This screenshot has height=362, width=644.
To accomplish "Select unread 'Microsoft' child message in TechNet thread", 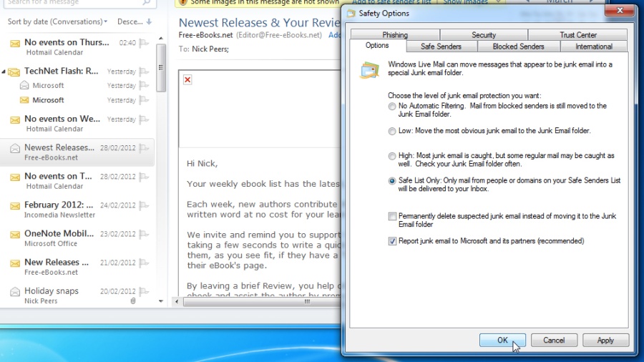I will click(77, 100).
